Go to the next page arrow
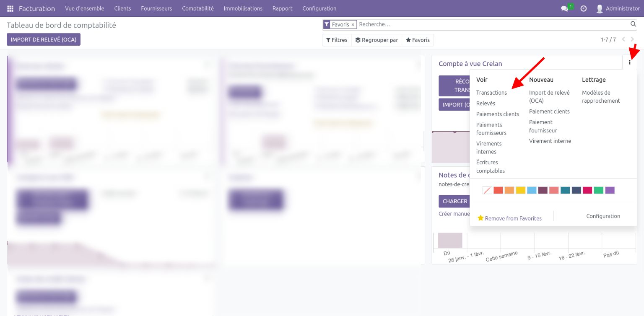644x316 pixels. 633,39
